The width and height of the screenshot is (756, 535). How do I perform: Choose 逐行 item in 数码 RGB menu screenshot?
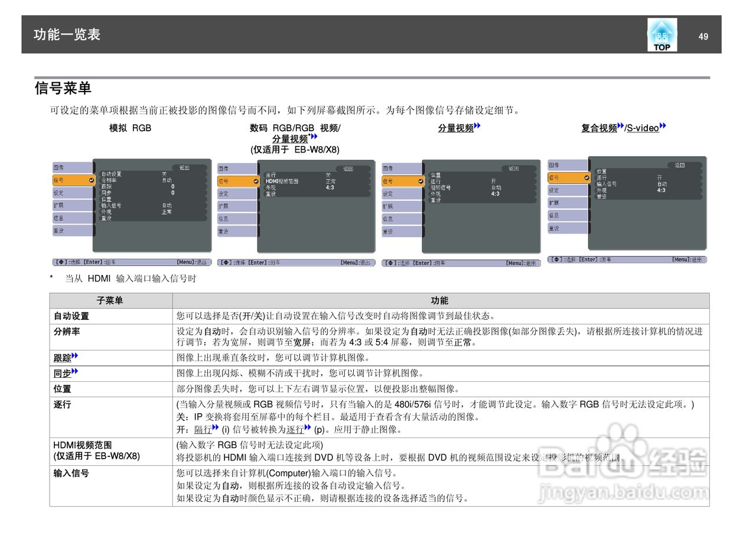271,176
